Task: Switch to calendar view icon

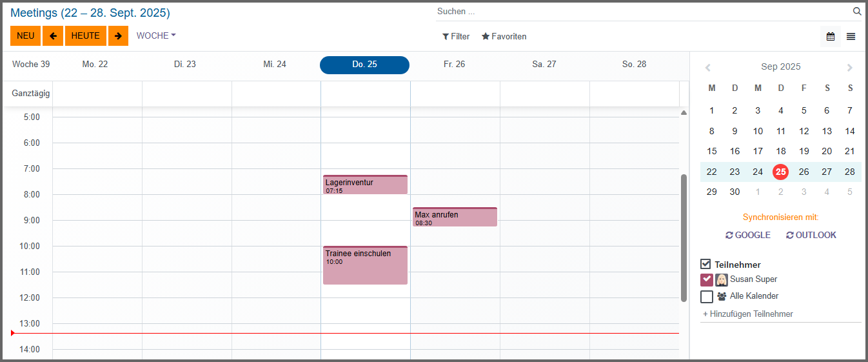Action: coord(831,37)
